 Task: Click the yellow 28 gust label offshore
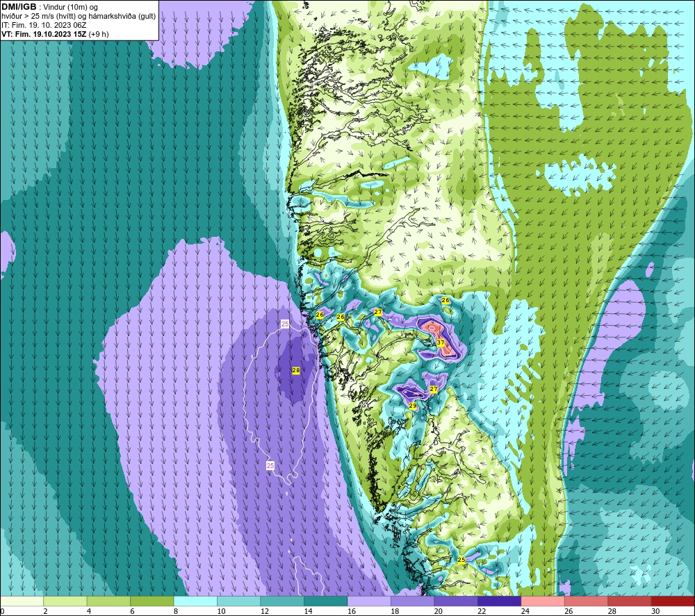coord(296,370)
